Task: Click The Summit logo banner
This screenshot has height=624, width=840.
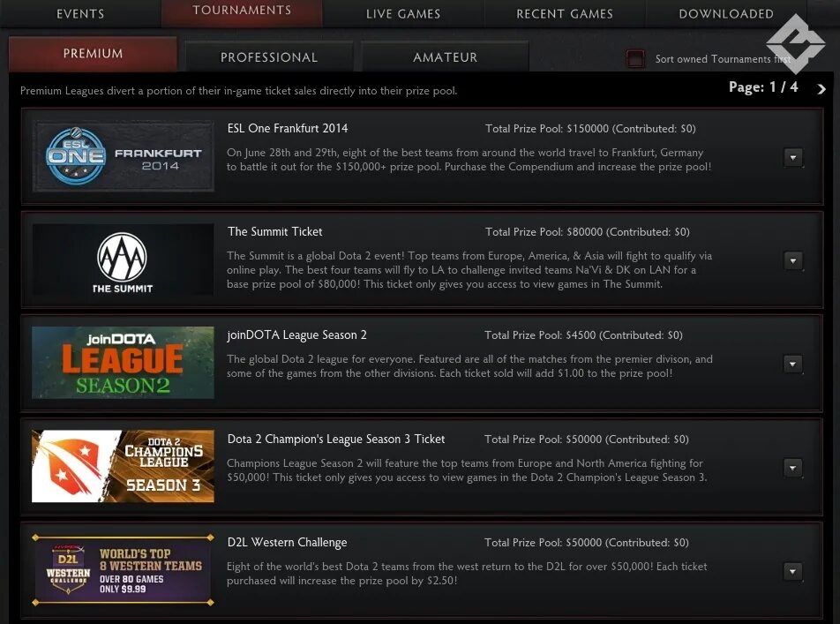Action: tap(124, 259)
